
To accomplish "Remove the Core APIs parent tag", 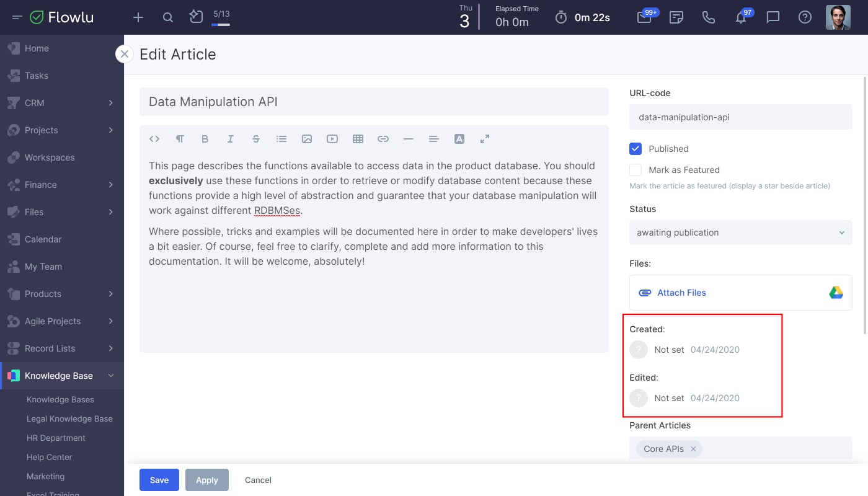I will [x=693, y=449].
